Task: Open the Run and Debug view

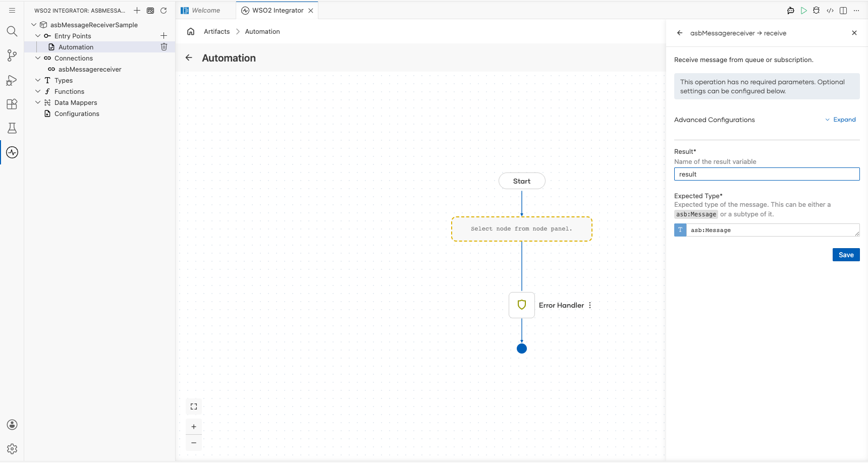Action: point(12,80)
